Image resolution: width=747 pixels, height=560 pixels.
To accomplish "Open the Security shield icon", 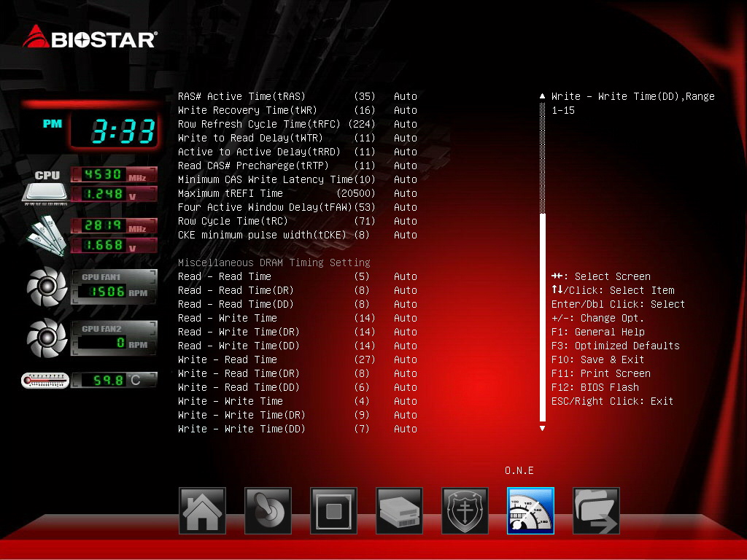I will (465, 510).
